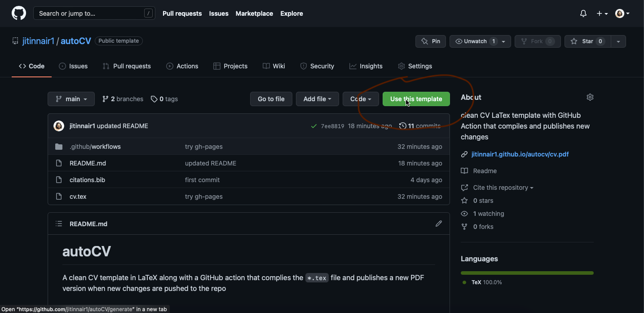Viewport: 644px width, 313px height.
Task: Open the jitinnair1 owner link
Action: click(x=38, y=41)
